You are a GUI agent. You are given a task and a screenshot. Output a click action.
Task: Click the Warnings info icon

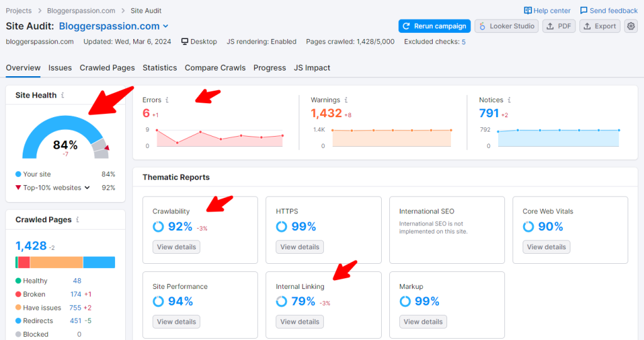pyautogui.click(x=346, y=100)
